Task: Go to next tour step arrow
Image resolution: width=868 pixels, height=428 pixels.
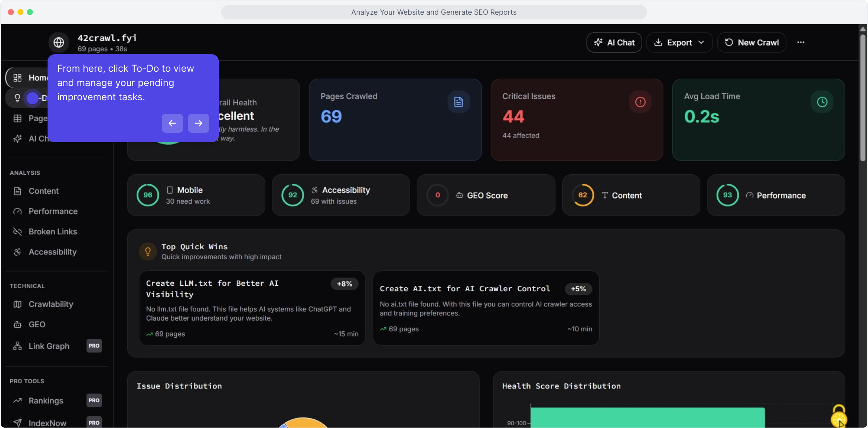Action: click(x=199, y=123)
